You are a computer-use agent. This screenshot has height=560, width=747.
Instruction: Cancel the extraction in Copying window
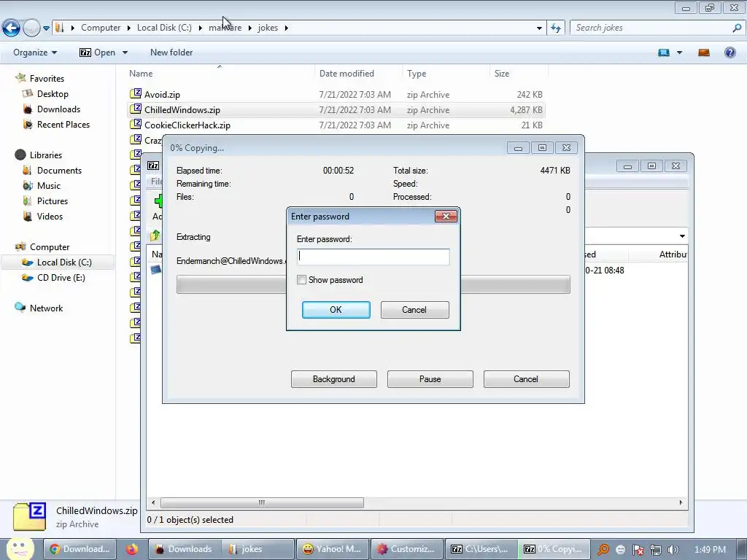pyautogui.click(x=527, y=379)
